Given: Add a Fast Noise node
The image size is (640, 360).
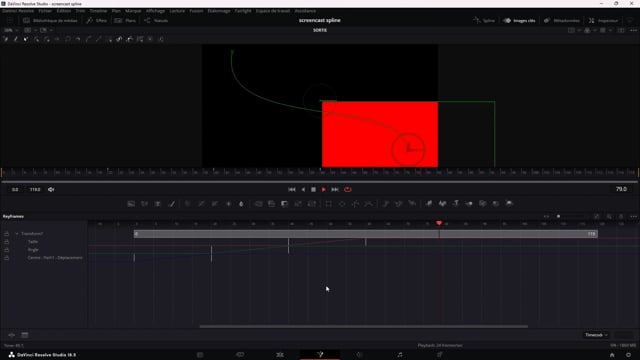Looking at the screenshot, I should click(x=144, y=204).
